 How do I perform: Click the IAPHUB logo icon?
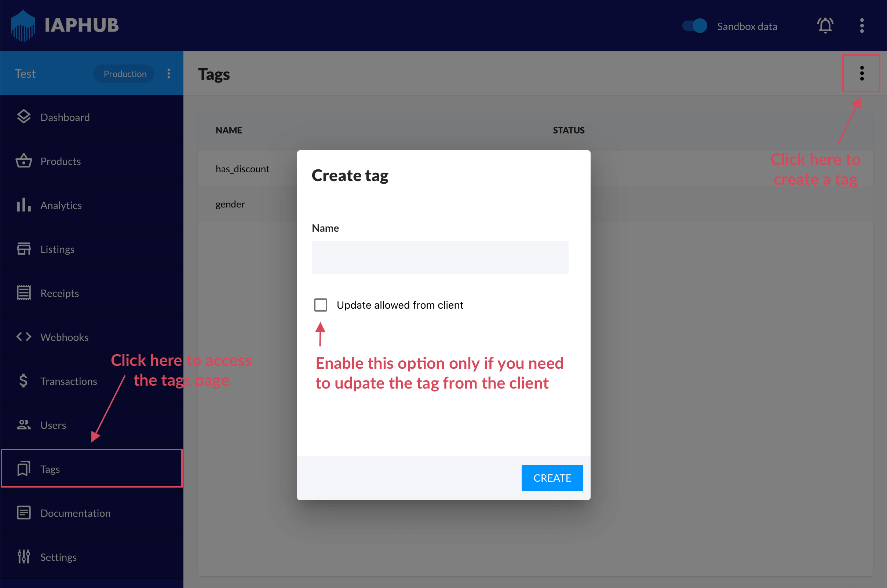(x=23, y=26)
